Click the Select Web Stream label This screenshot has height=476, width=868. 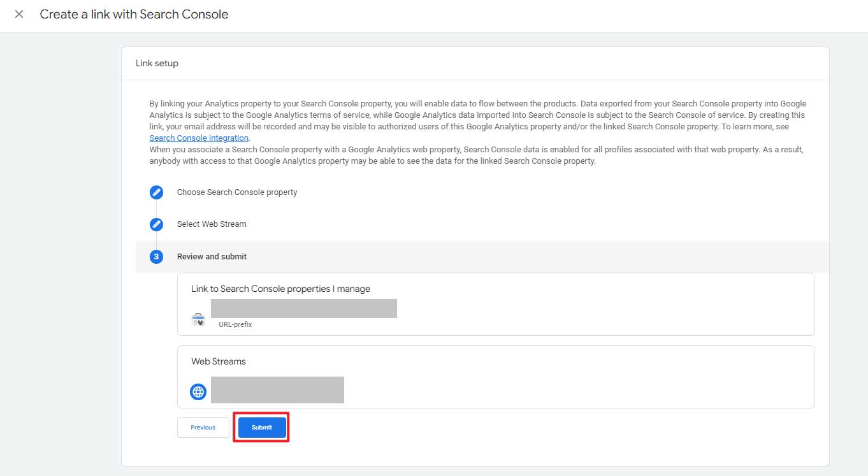[x=212, y=224]
